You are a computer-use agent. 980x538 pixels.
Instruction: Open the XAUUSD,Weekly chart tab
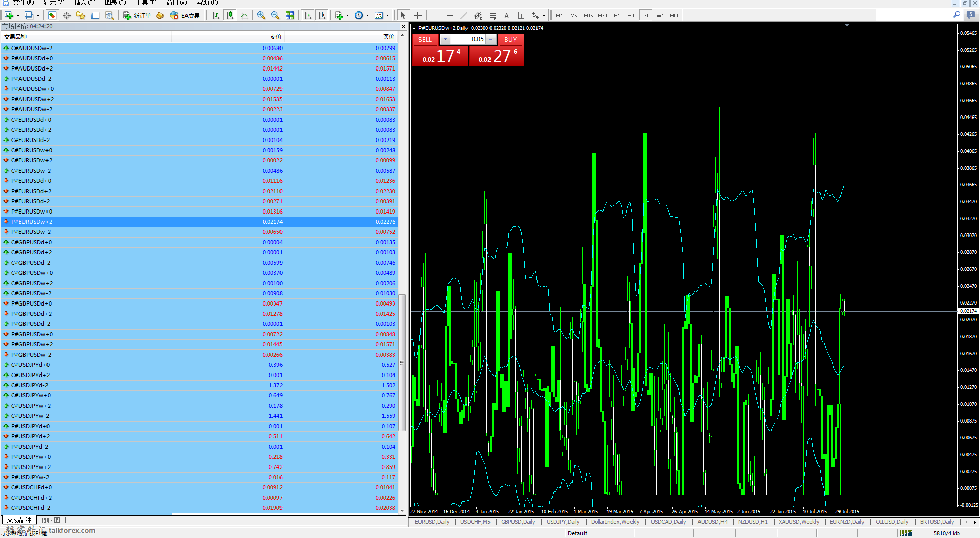799,522
